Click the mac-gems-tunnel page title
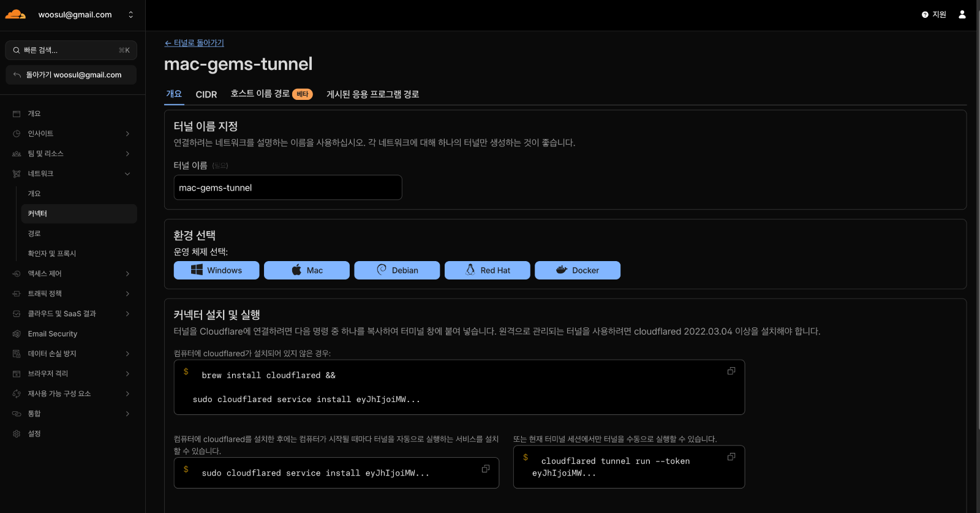Viewport: 980px width, 513px height. 238,64
